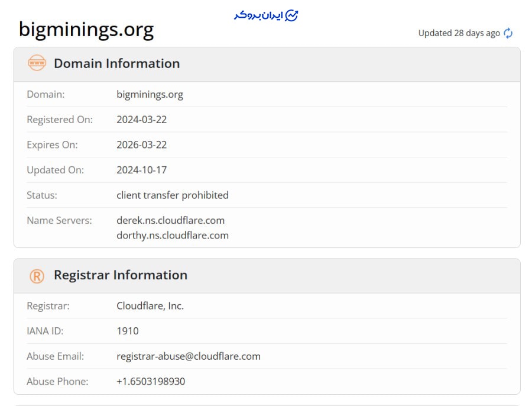Click the Domain Information heading
The image size is (532, 406).
pyautogui.click(x=116, y=63)
